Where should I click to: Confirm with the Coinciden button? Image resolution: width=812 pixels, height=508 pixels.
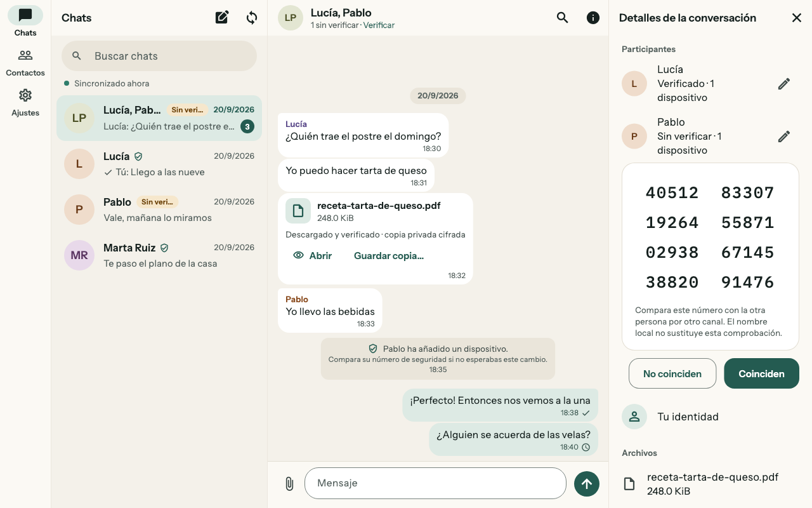pyautogui.click(x=761, y=373)
